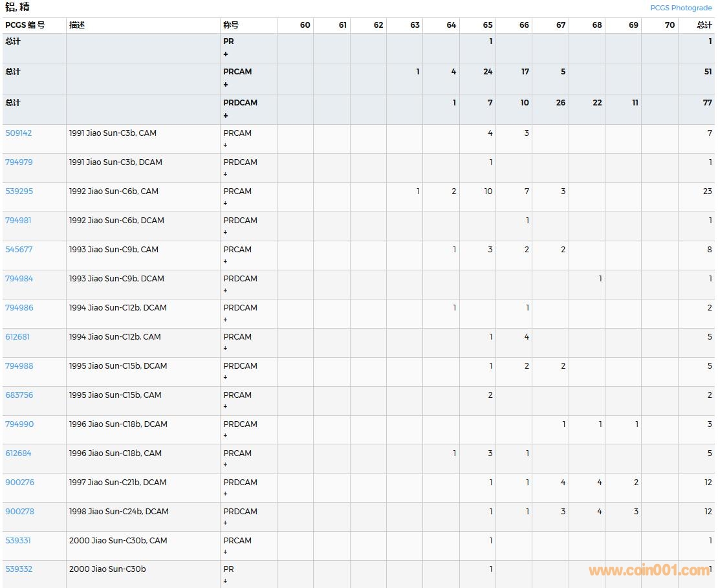
Task: Open PCGS number 539332 link
Action: (19, 569)
